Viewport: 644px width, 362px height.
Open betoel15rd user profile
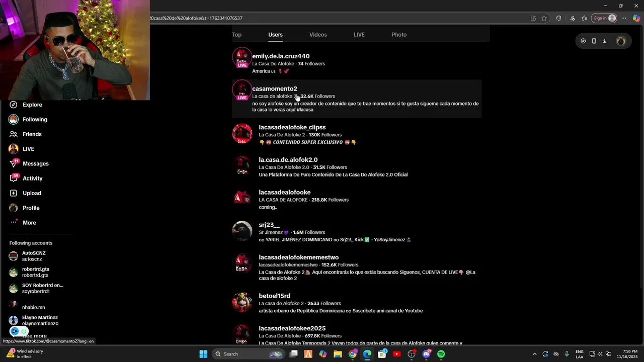click(x=275, y=296)
